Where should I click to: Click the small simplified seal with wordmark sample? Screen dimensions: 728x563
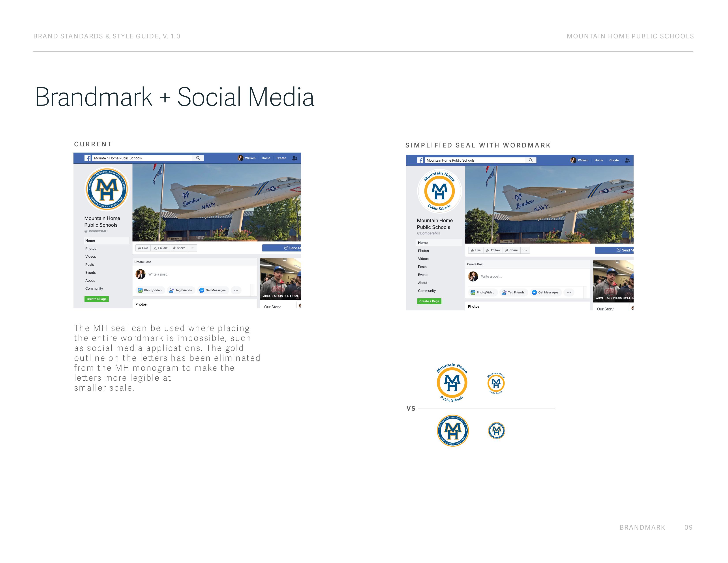tap(496, 383)
